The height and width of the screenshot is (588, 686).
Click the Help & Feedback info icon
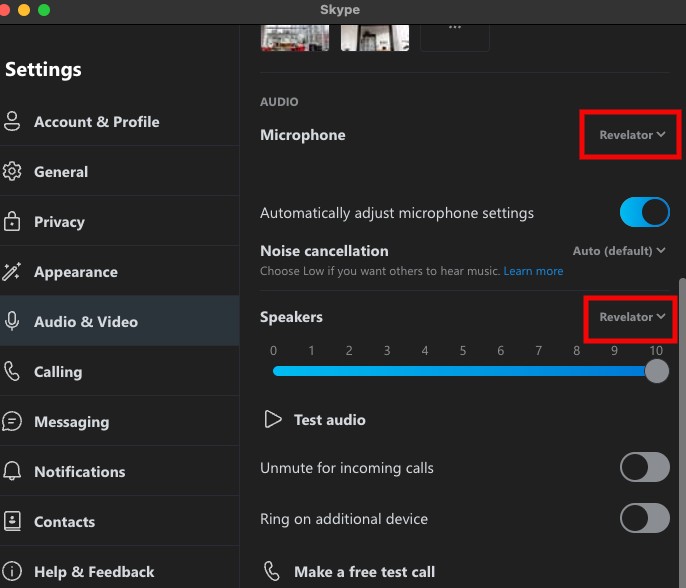pyautogui.click(x=12, y=571)
